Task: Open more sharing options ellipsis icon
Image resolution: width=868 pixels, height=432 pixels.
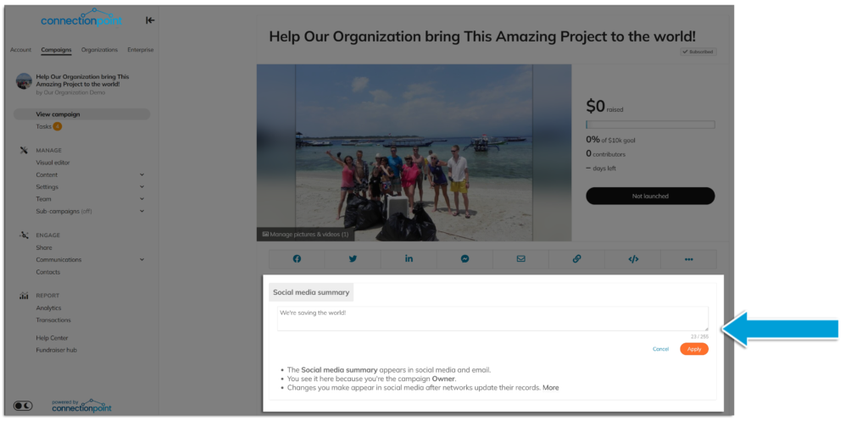Action: pos(688,259)
